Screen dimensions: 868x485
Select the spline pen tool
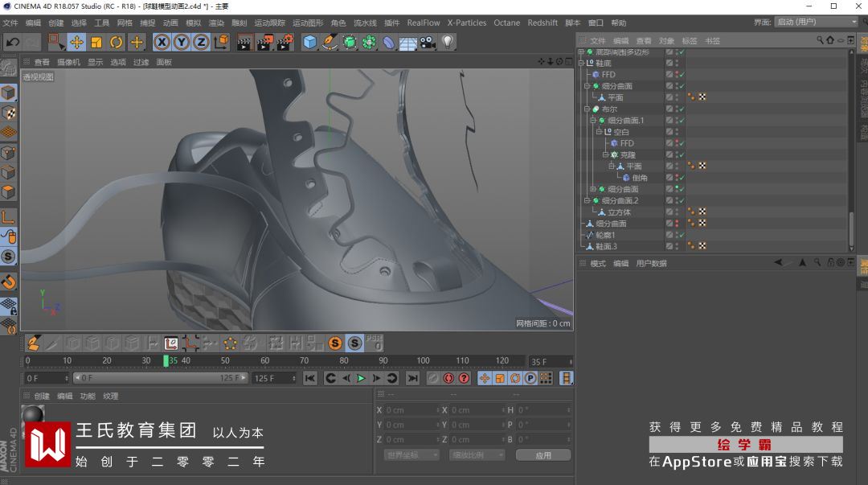point(330,42)
